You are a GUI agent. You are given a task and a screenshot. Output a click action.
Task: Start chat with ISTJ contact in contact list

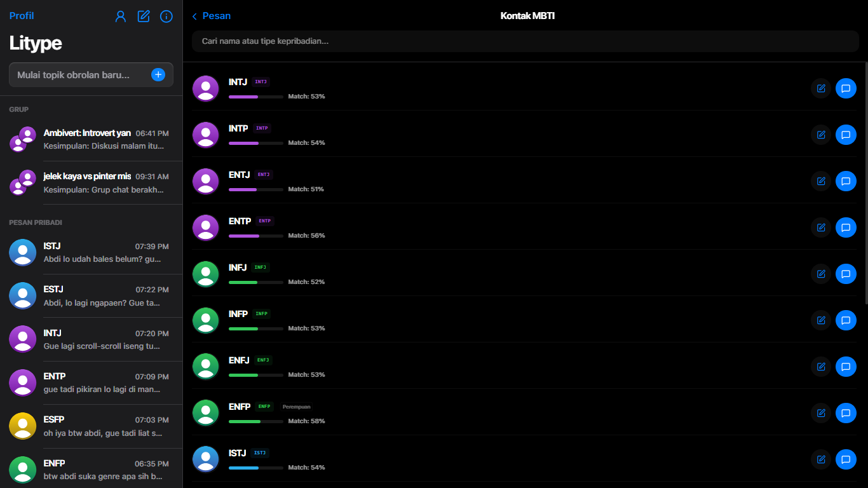point(846,459)
